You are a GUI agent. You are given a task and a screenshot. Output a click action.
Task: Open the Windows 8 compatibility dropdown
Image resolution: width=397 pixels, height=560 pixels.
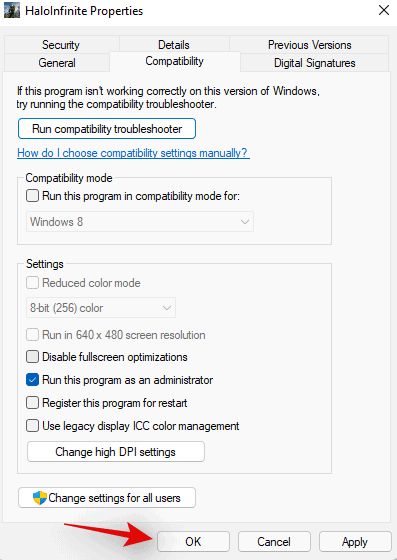140,221
